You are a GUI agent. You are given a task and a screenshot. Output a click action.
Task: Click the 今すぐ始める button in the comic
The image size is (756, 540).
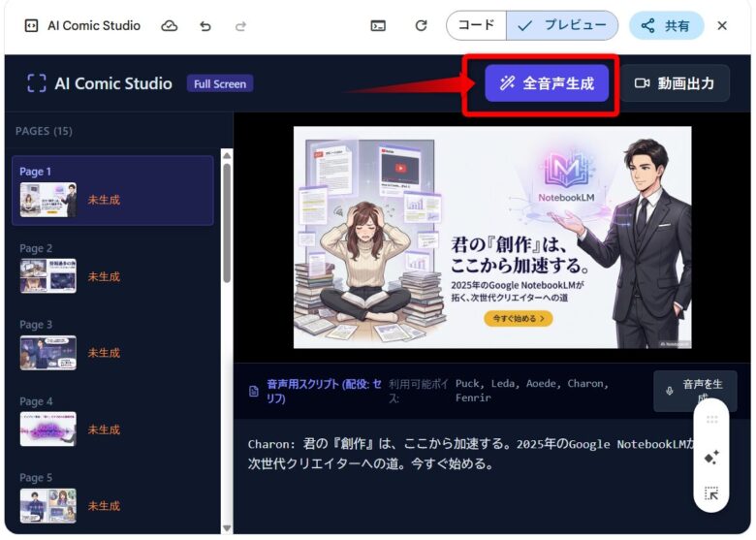(518, 317)
